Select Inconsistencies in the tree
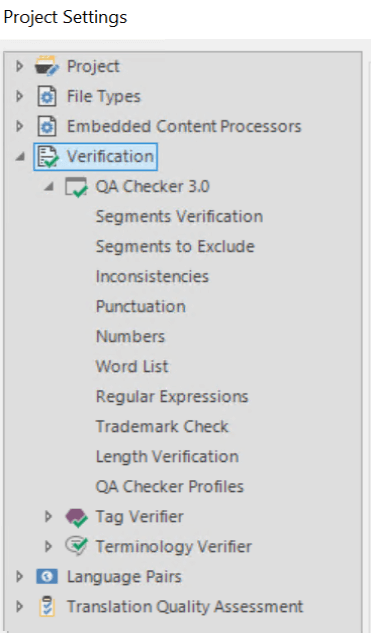This screenshot has width=371, height=633. 152,277
